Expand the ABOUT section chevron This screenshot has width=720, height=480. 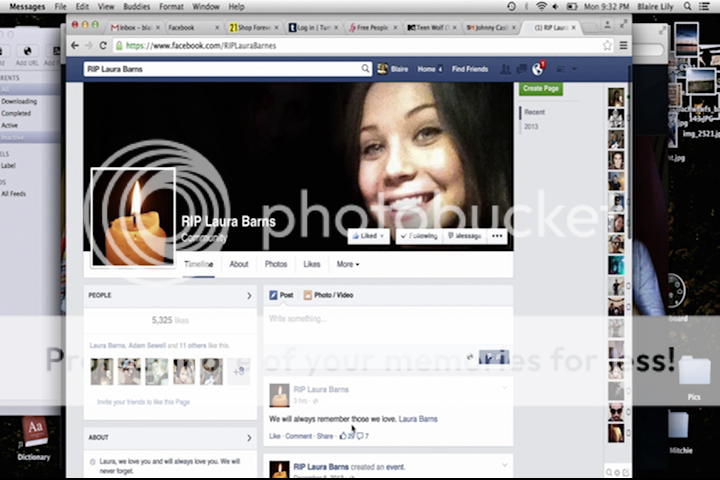point(249,437)
